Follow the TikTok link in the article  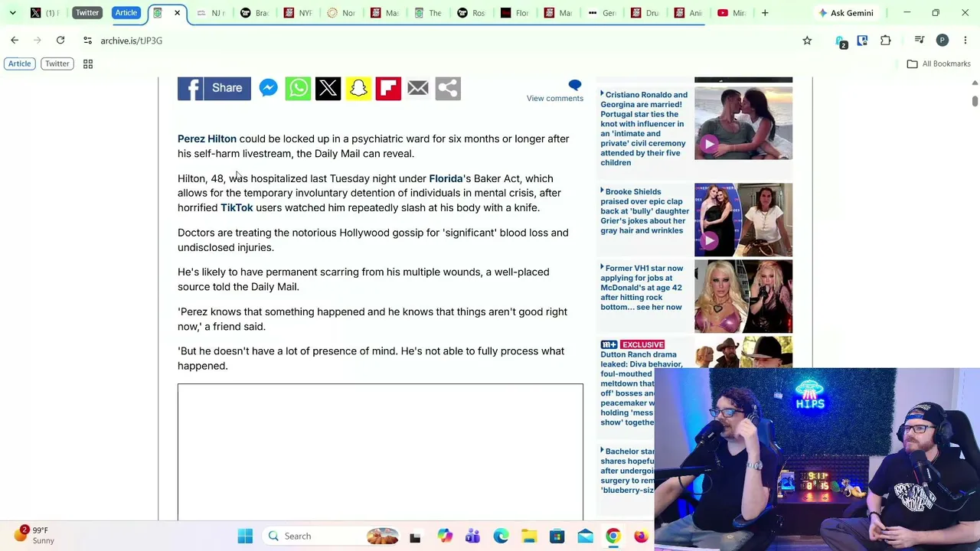(x=237, y=208)
